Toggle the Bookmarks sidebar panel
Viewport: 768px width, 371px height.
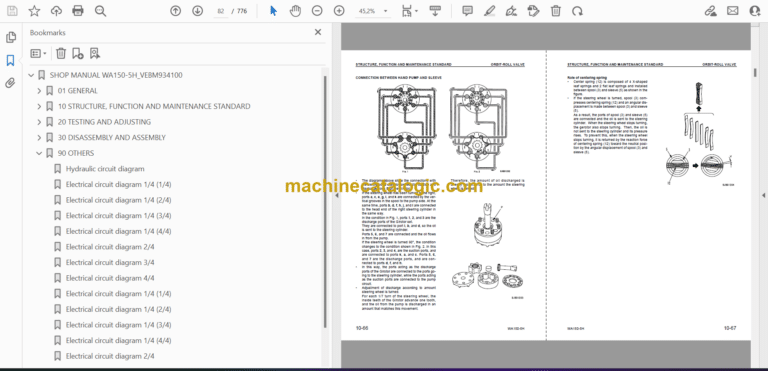pyautogui.click(x=10, y=61)
